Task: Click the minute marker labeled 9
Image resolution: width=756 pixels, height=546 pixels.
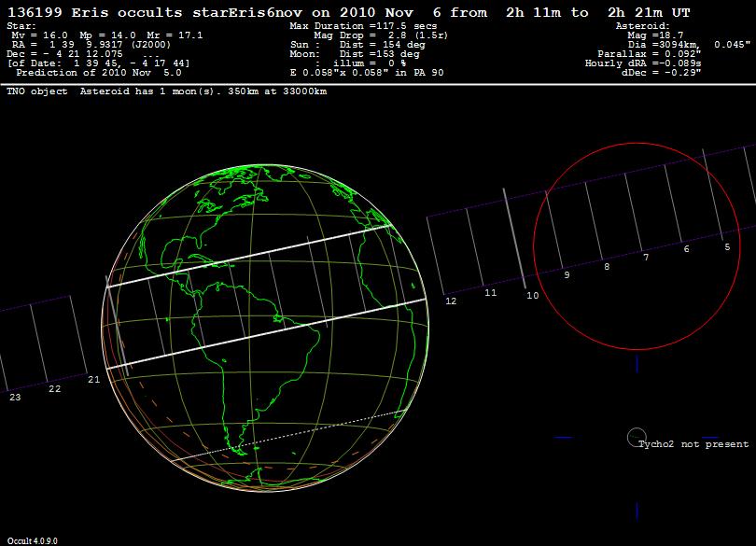Action: (567, 275)
